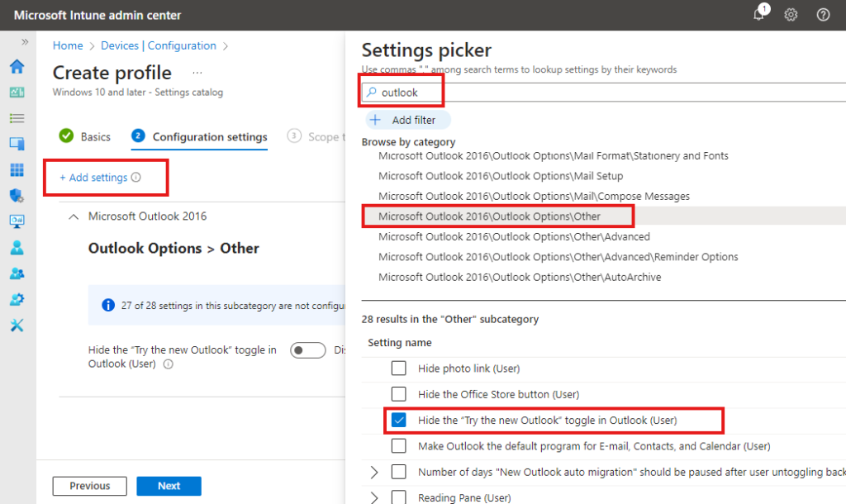The width and height of the screenshot is (846, 504).
Task: Click the info icon beside Add settings
Action: pyautogui.click(x=136, y=177)
